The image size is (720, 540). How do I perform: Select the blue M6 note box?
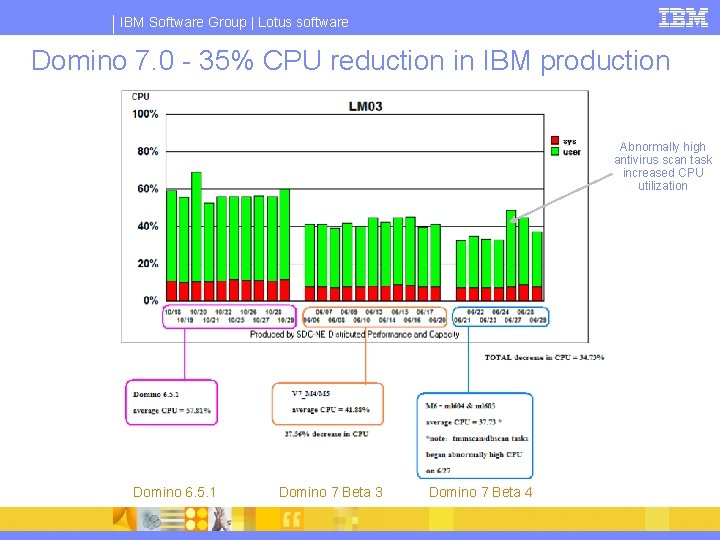[x=475, y=436]
